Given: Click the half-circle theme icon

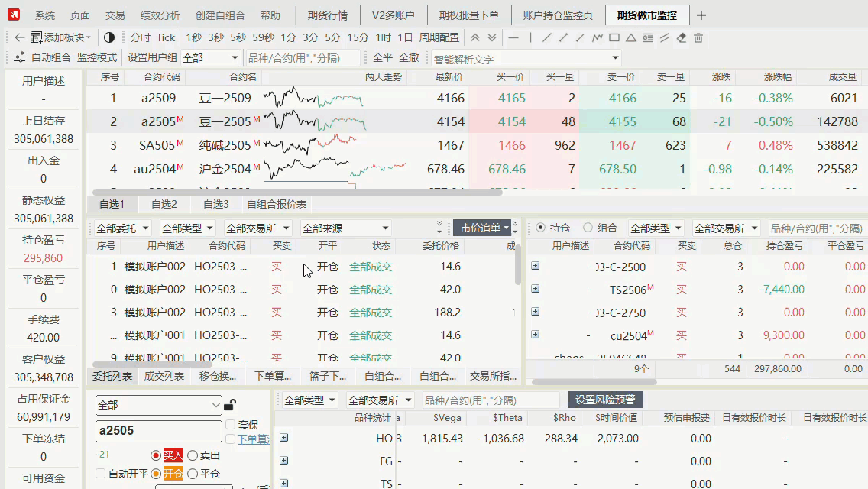Looking at the screenshot, I should point(108,37).
